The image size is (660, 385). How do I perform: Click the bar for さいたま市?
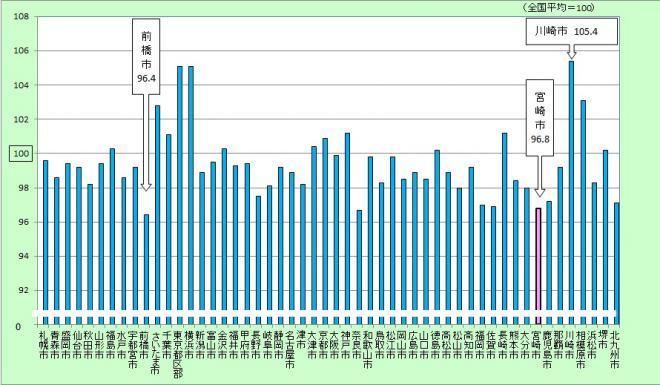[x=157, y=215]
